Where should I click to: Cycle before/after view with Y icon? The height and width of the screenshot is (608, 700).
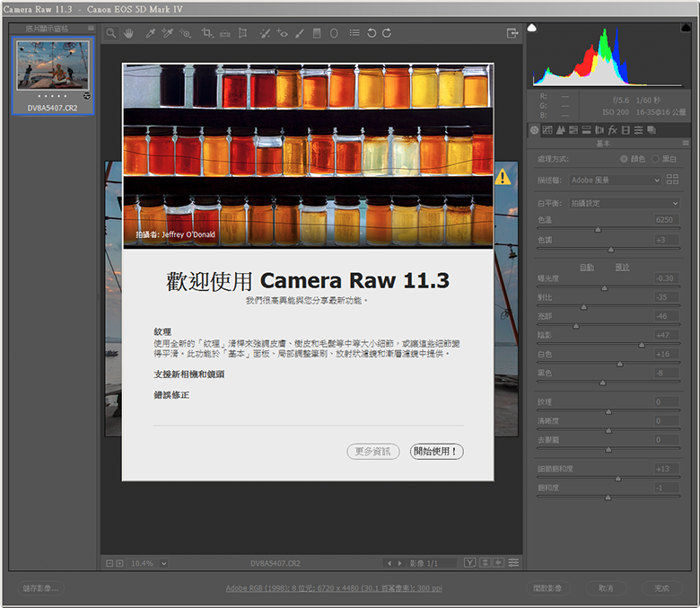469,563
